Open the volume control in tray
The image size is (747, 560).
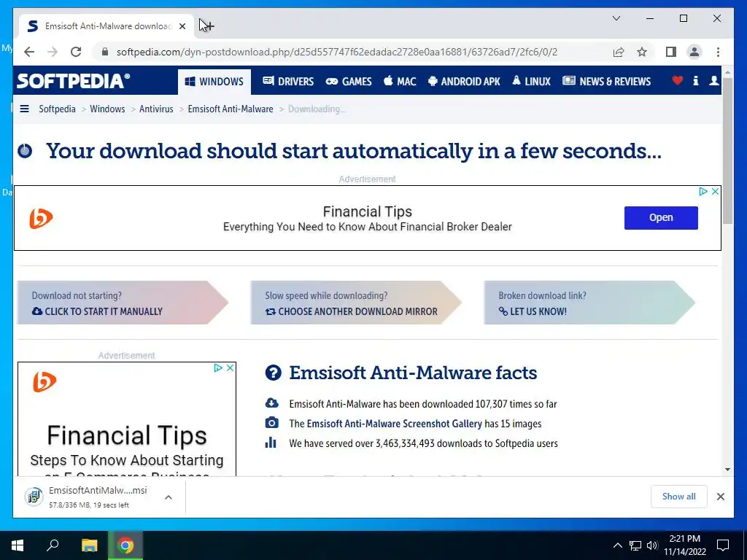[652, 545]
